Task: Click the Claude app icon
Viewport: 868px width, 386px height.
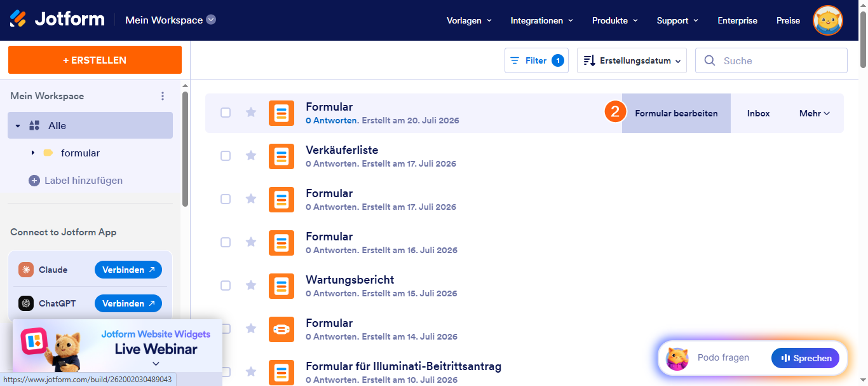Action: point(26,270)
